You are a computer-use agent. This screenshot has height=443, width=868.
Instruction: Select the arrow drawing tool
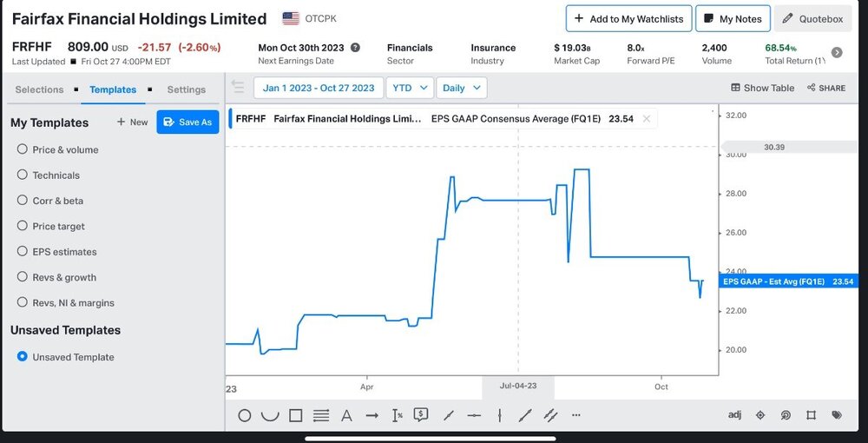[372, 415]
